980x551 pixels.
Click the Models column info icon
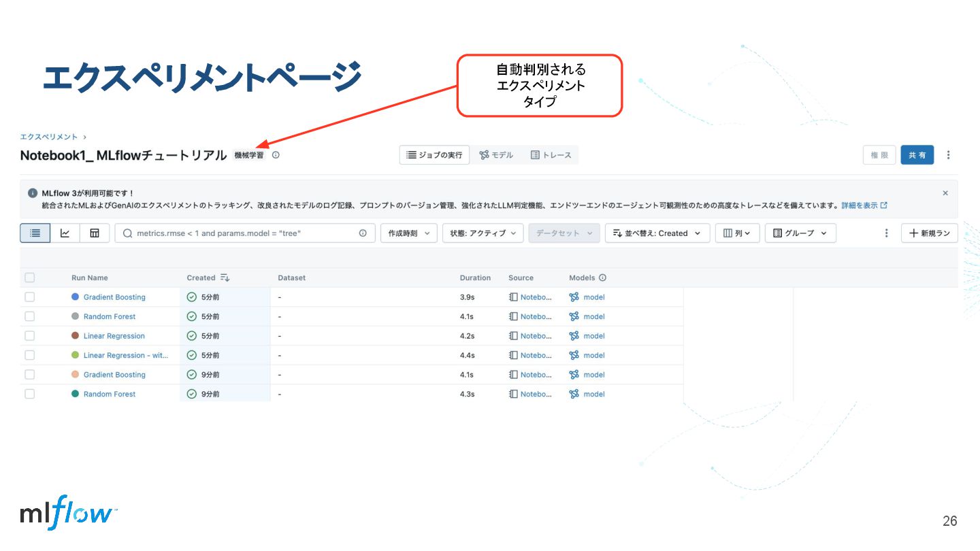[x=602, y=278]
